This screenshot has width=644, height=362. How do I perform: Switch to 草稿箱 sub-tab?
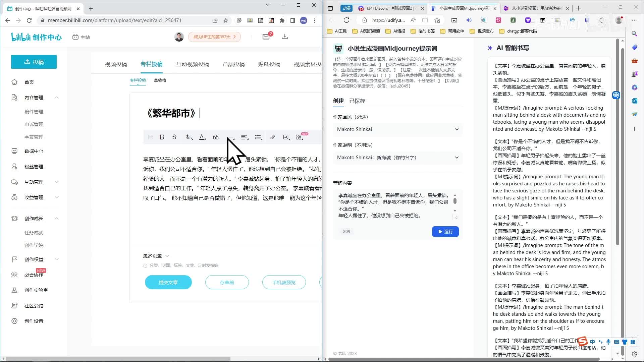160,80
